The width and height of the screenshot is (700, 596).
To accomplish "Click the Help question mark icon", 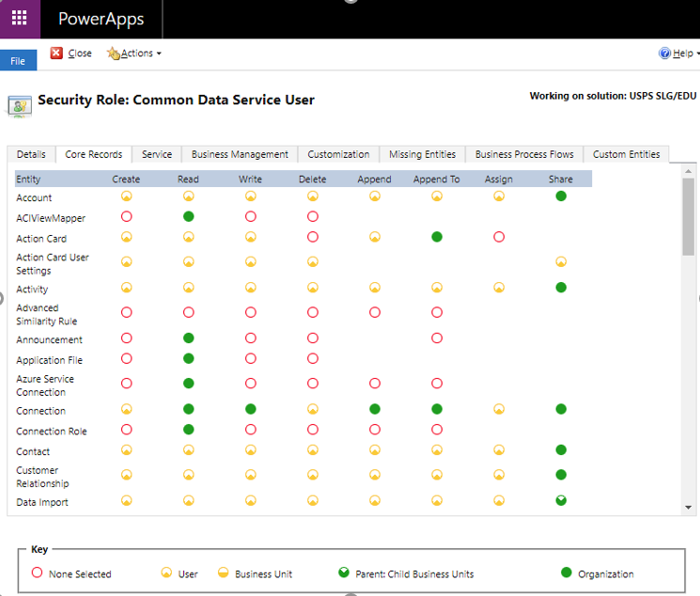I will click(664, 54).
